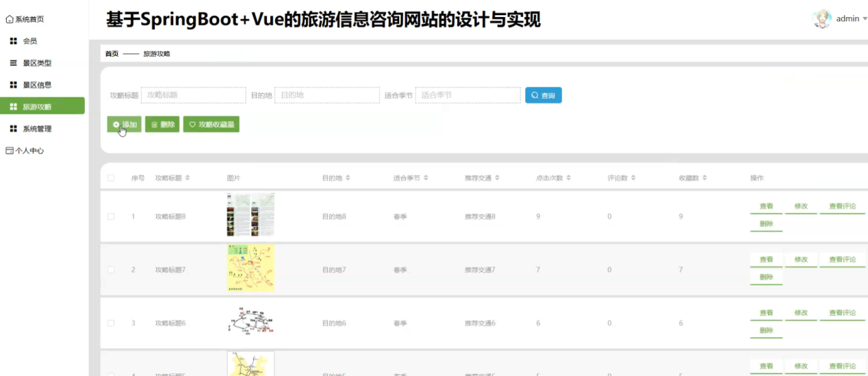Viewport: 868px width, 376px height.
Task: Click the magnifier icon in 查询 button
Action: 535,95
